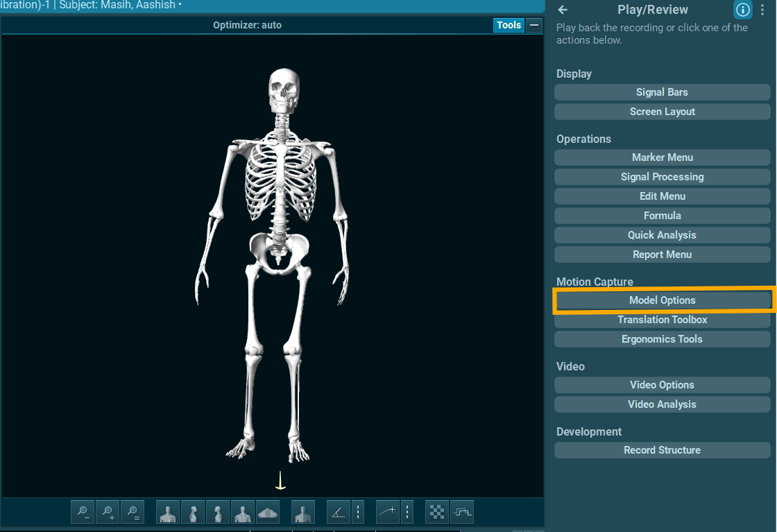Image resolution: width=777 pixels, height=532 pixels.
Task: Open Signal Processing operations
Action: (x=662, y=177)
